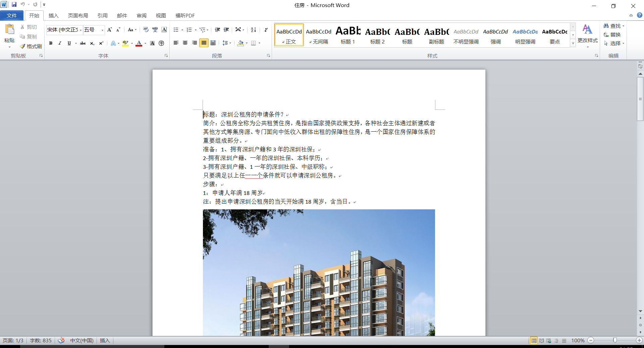This screenshot has height=348, width=644.
Task: Apply Superscript formatting
Action: tap(101, 43)
